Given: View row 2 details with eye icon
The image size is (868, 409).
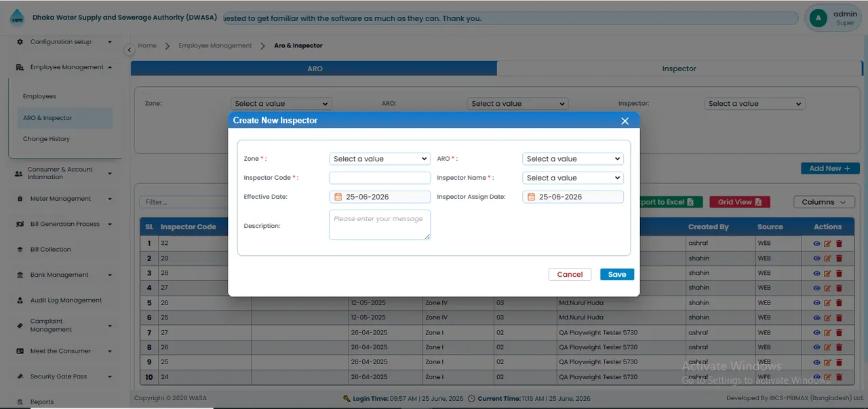Looking at the screenshot, I should point(816,258).
